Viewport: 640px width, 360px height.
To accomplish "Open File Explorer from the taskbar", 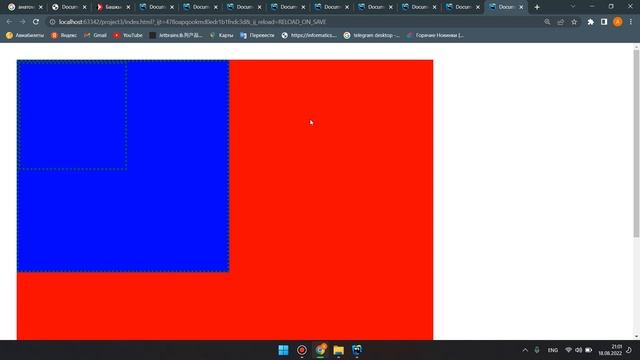I will pyautogui.click(x=339, y=350).
